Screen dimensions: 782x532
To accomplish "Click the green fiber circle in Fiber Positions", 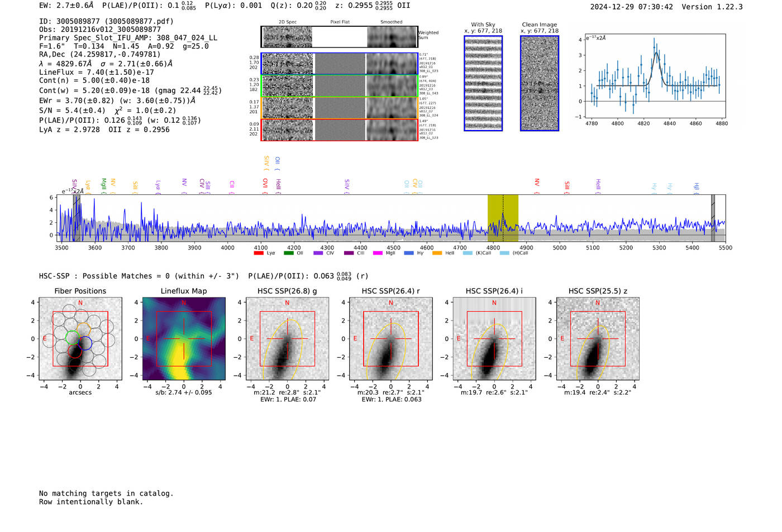I will pos(73,337).
